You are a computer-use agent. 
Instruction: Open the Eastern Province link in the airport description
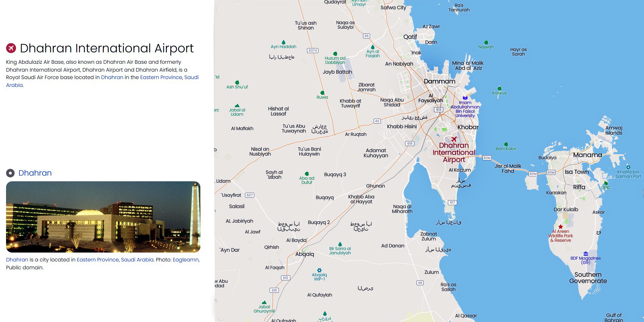point(161,77)
